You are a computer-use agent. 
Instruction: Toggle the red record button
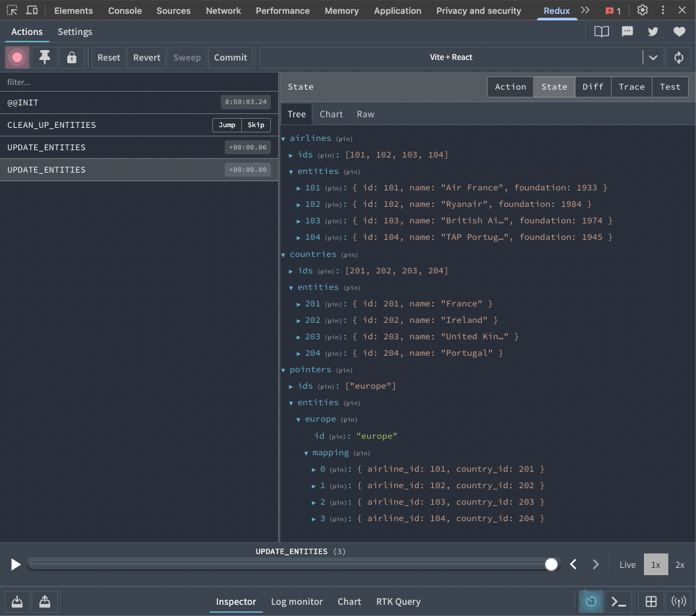click(17, 57)
